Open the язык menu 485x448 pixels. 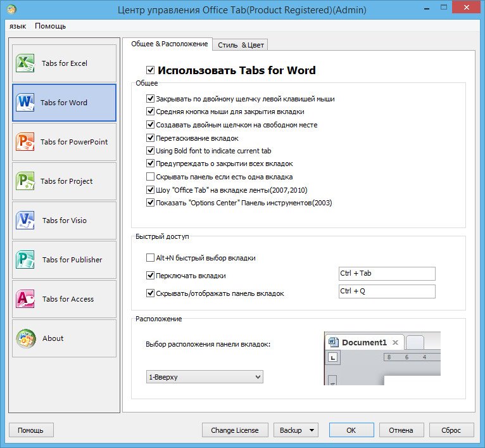pos(17,26)
